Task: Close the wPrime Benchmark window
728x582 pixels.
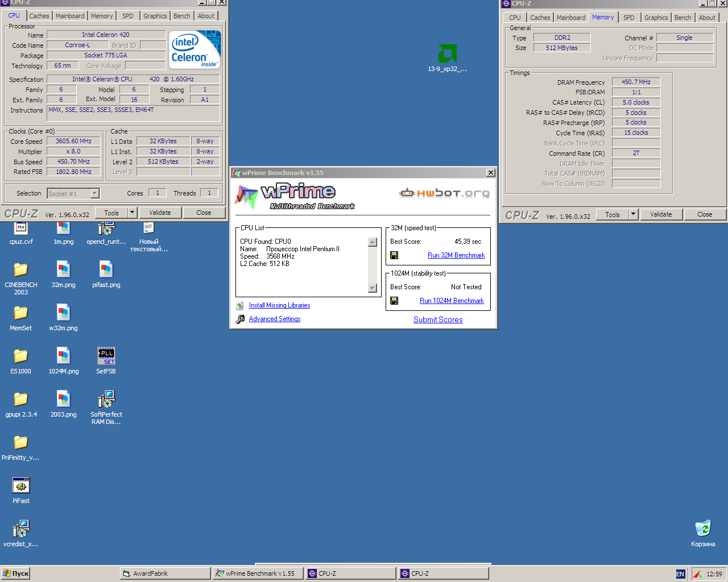Action: pyautogui.click(x=491, y=173)
